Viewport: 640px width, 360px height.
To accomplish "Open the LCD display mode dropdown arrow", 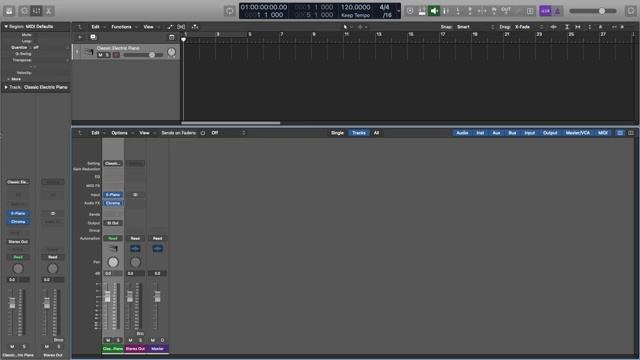I will coord(398,11).
